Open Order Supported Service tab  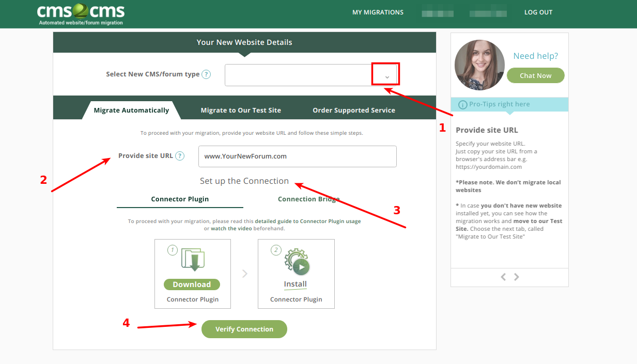coord(354,110)
